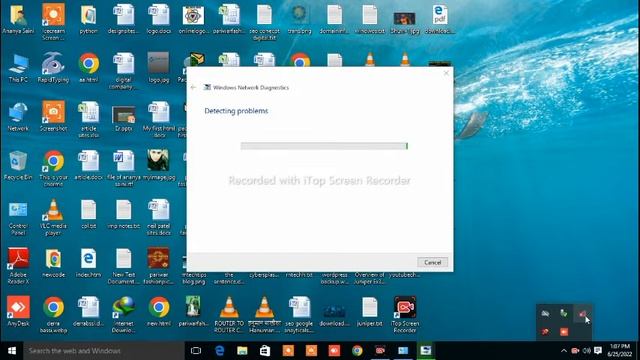Open Task View from the taskbar
Screen dimensions: 640x360
coord(196,351)
